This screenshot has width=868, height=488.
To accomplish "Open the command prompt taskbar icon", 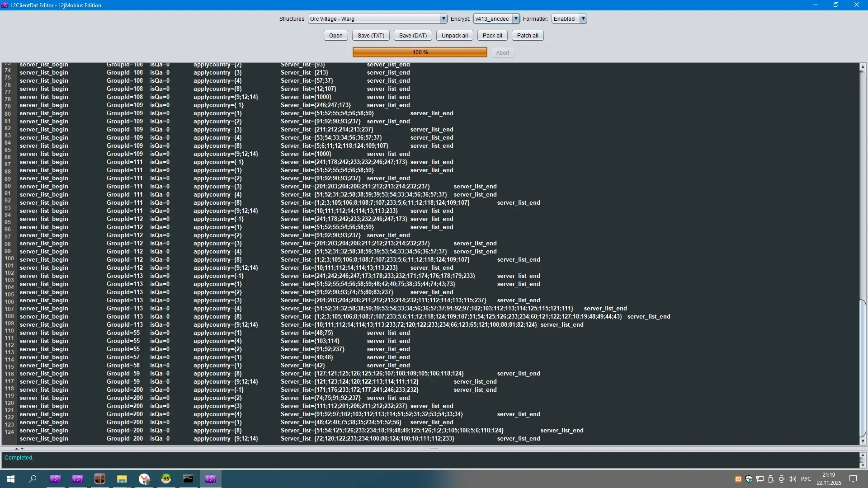I will (x=188, y=479).
